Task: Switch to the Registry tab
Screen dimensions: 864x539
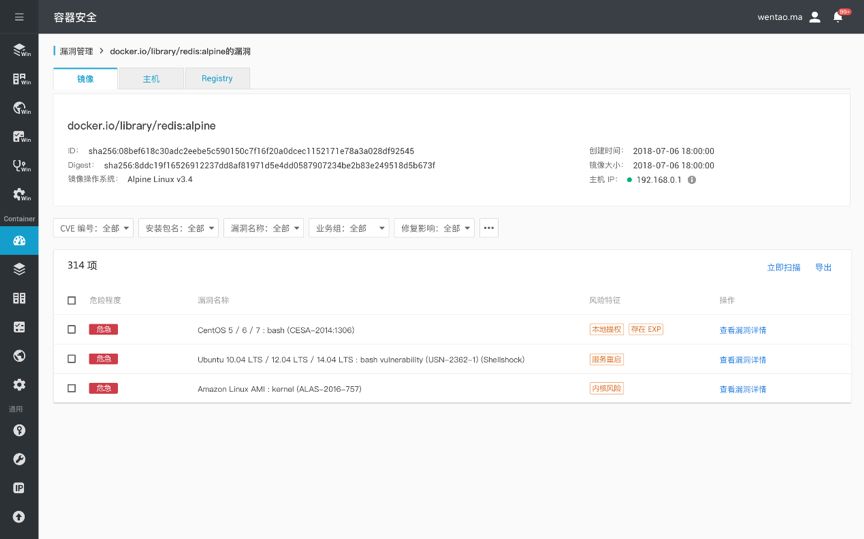Action: pyautogui.click(x=217, y=78)
